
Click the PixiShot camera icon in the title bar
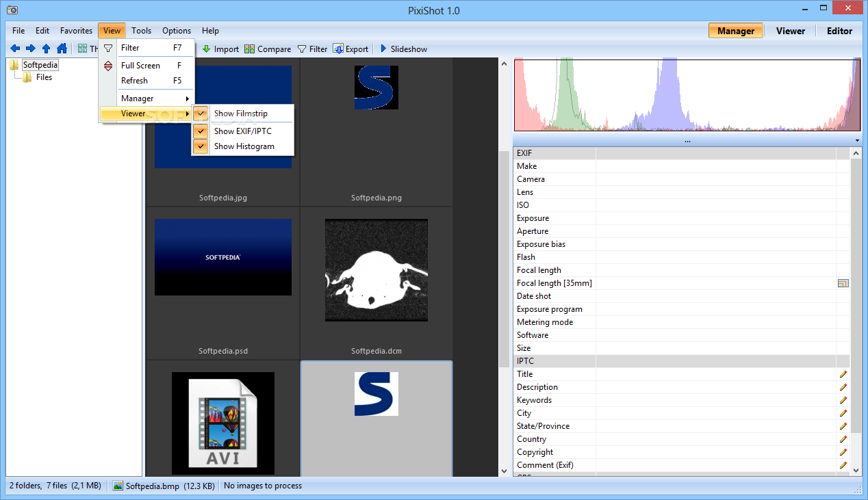[x=12, y=10]
